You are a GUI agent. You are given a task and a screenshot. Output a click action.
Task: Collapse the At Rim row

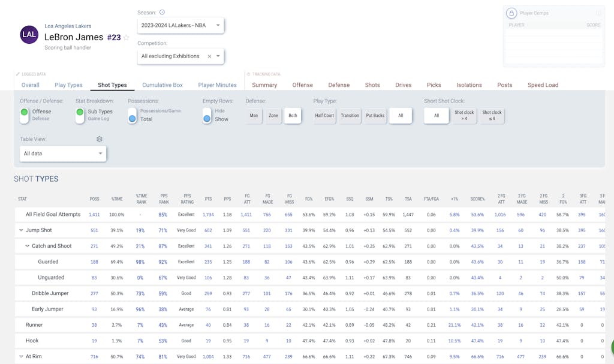[x=21, y=357]
